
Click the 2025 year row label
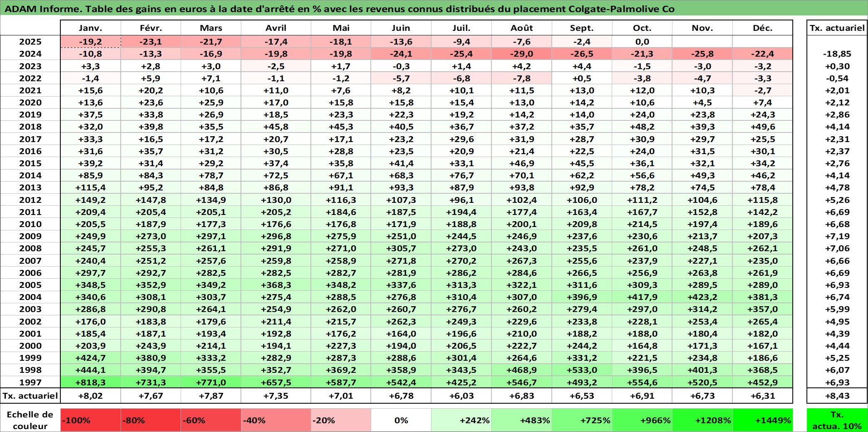pos(30,42)
